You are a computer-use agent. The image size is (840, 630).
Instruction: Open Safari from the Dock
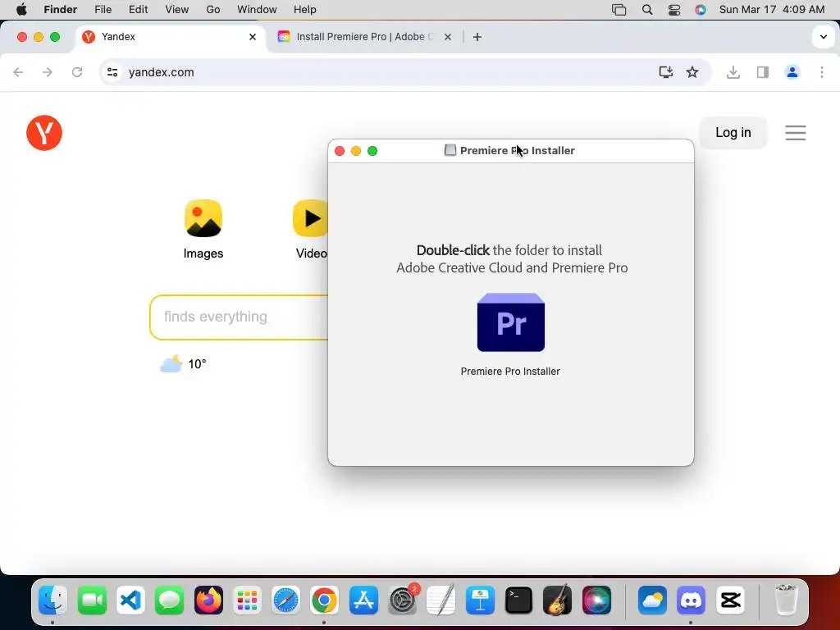285,600
